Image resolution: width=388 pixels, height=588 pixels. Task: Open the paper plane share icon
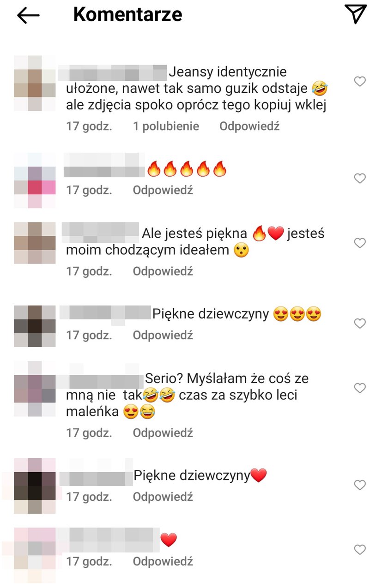coord(356,14)
